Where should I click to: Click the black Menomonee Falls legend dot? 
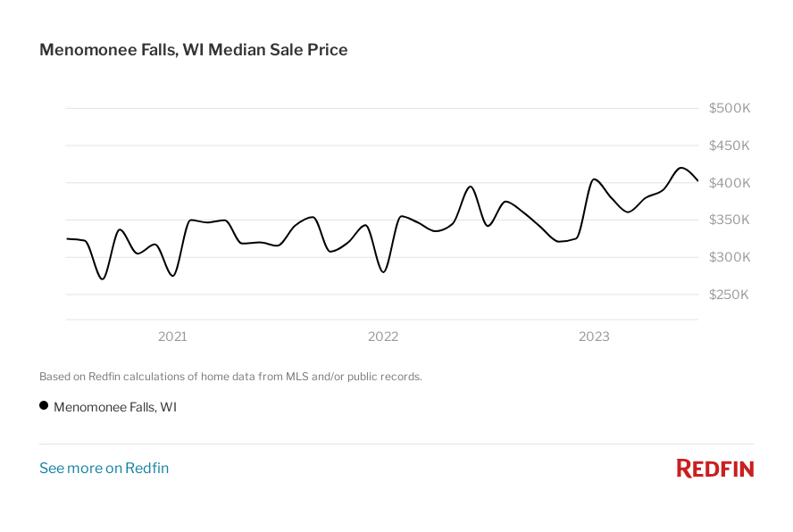[x=44, y=405]
